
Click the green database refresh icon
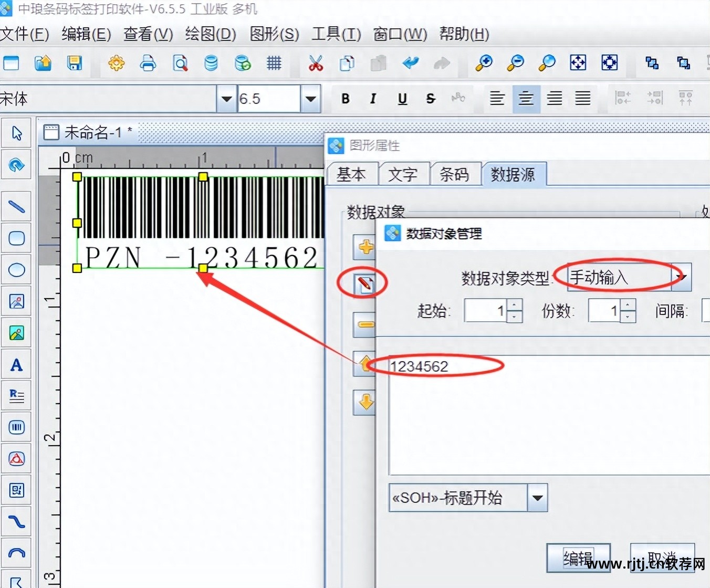(243, 64)
